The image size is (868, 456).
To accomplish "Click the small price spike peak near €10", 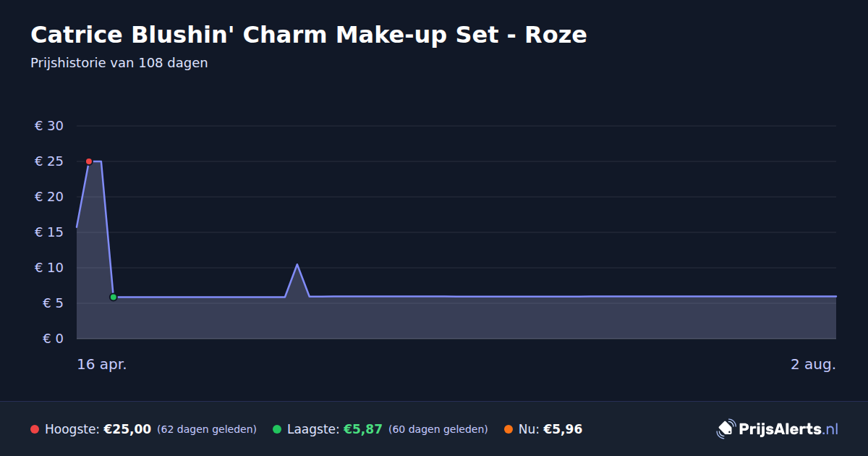I will point(297,265).
